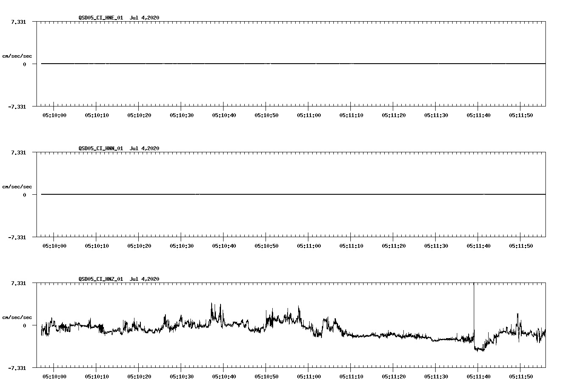Click the 05:11:40 time label under HNZ plot
576x392 pixels.
tap(478, 376)
